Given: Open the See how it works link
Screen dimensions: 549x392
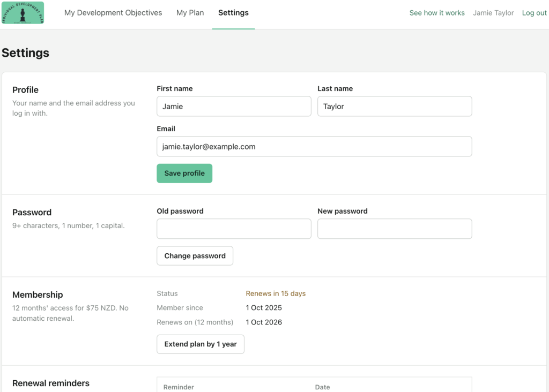Looking at the screenshot, I should tap(437, 13).
